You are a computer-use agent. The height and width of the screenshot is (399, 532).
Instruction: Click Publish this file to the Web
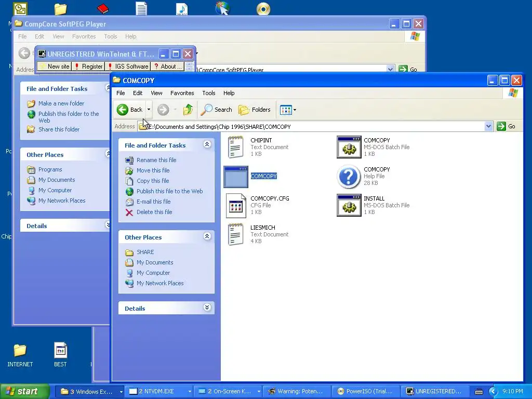(x=170, y=191)
